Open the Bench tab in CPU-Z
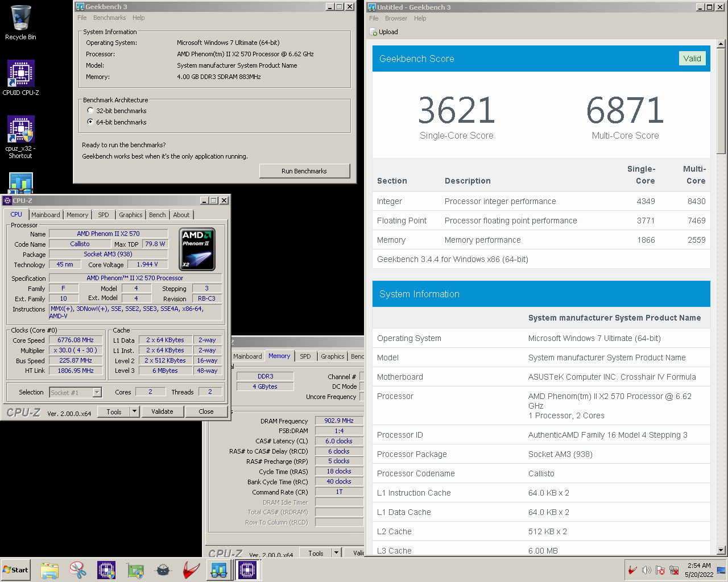This screenshot has height=582, width=728. 158,215
